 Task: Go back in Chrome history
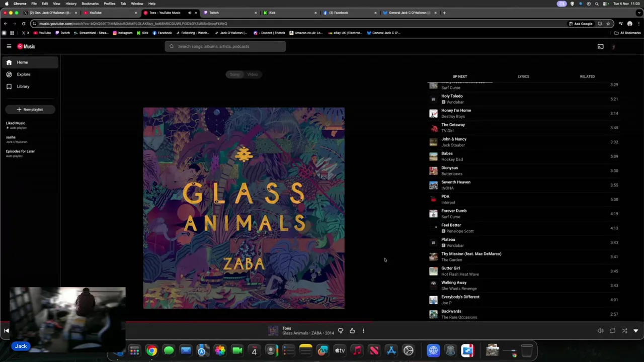click(6, 24)
